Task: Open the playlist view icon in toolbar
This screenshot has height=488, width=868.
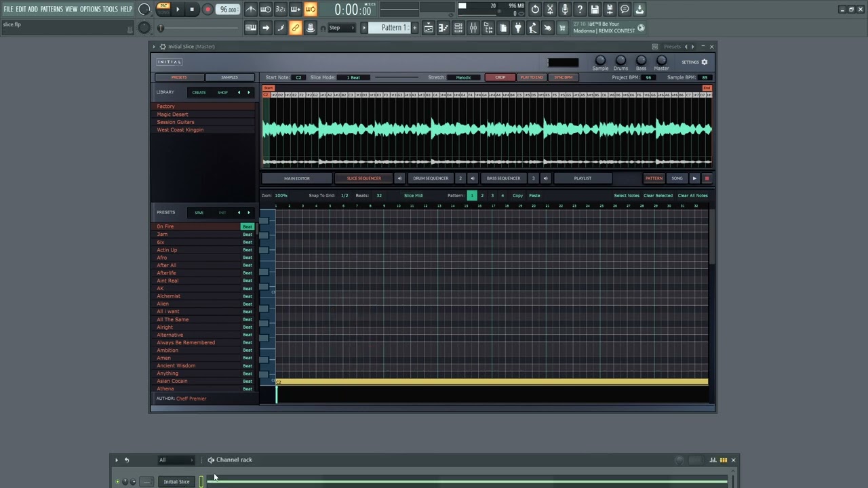Action: [x=429, y=28]
